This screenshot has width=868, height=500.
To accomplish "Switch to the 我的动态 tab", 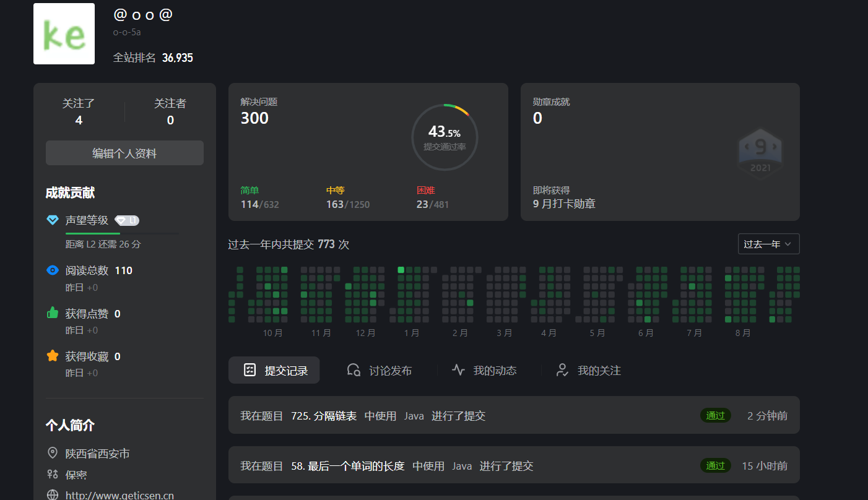I will tap(484, 370).
